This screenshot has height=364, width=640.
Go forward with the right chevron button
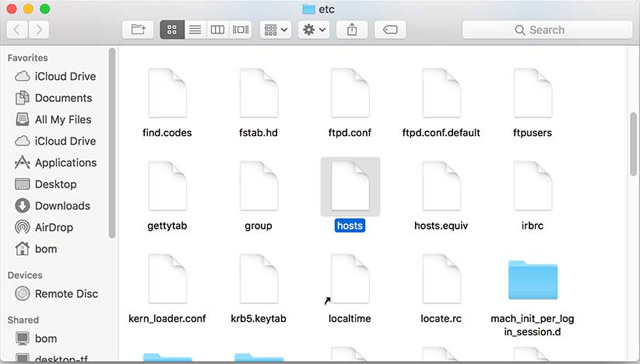pyautogui.click(x=39, y=30)
